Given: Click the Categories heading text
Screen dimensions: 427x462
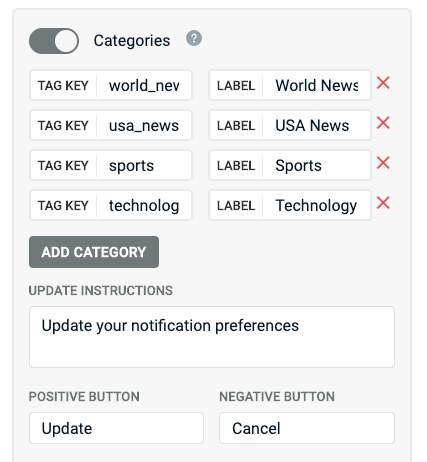Looking at the screenshot, I should click(x=132, y=41).
